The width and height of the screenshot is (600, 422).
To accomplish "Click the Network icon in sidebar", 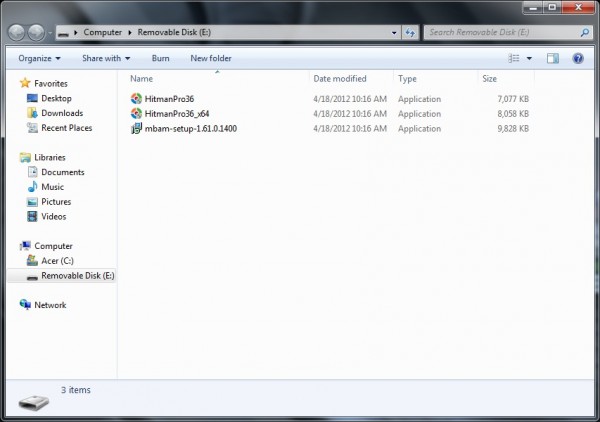I will click(x=25, y=305).
